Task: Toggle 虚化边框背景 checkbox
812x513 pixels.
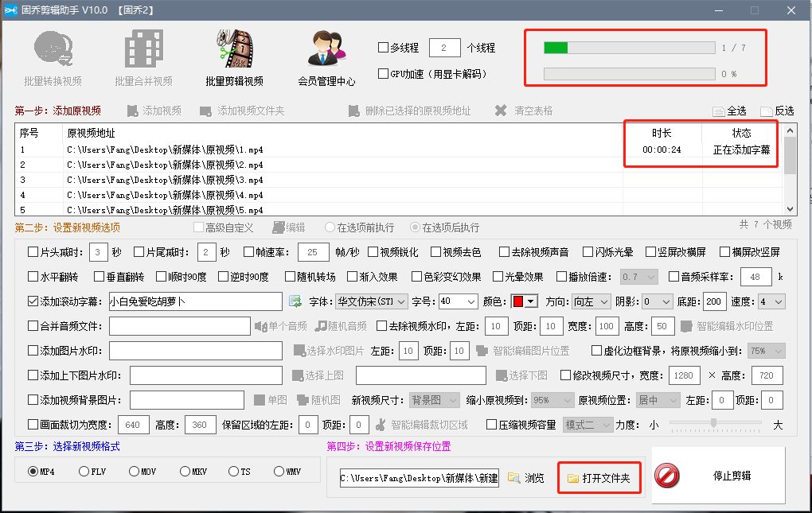Action: pos(596,351)
